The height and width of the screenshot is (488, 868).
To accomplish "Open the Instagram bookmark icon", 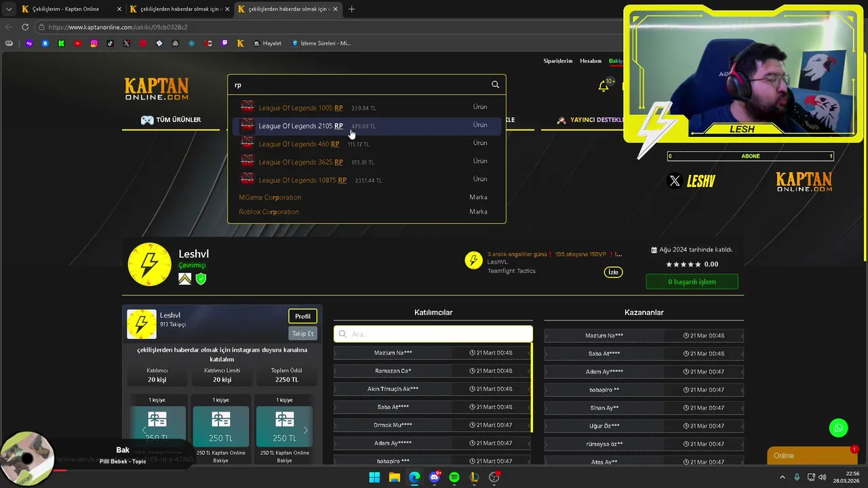I will pos(94,43).
